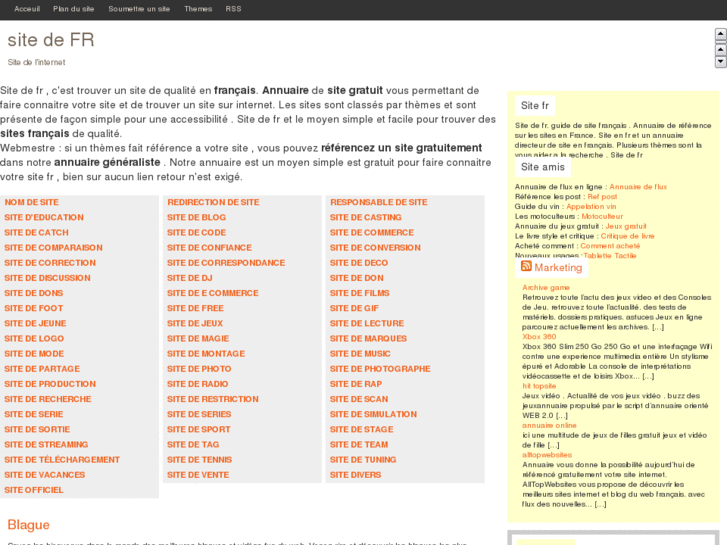
Task: Go to SITE DE JEUX category
Action: click(195, 323)
